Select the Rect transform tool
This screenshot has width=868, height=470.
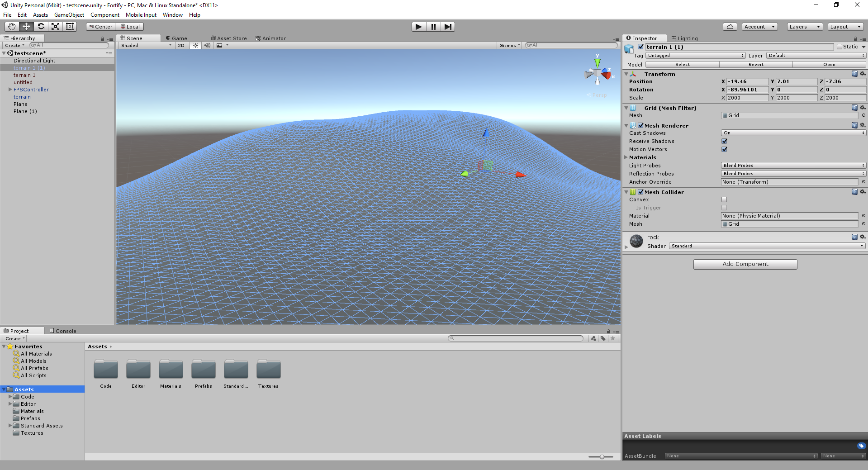[x=70, y=27]
